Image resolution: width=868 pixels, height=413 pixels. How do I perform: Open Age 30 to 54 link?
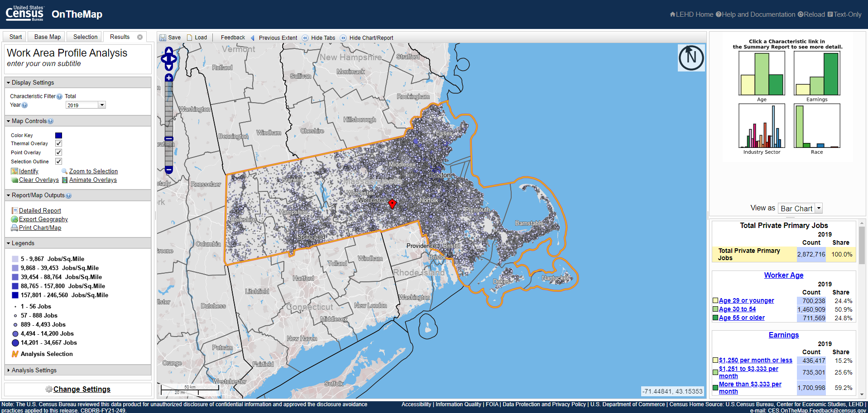click(x=737, y=309)
